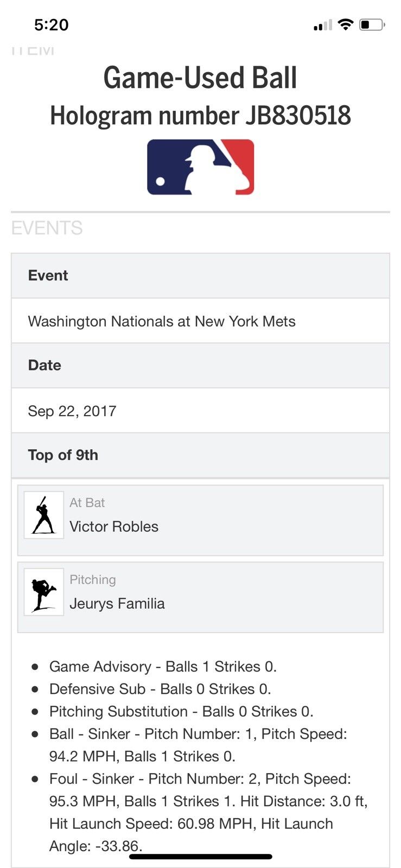
Task: Tap Washington Nationals at New York Mets
Action: click(162, 321)
